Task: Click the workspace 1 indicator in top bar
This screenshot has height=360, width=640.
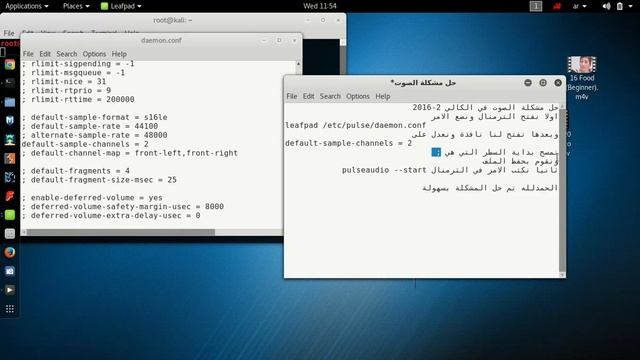Action: pyautogui.click(x=536, y=6)
